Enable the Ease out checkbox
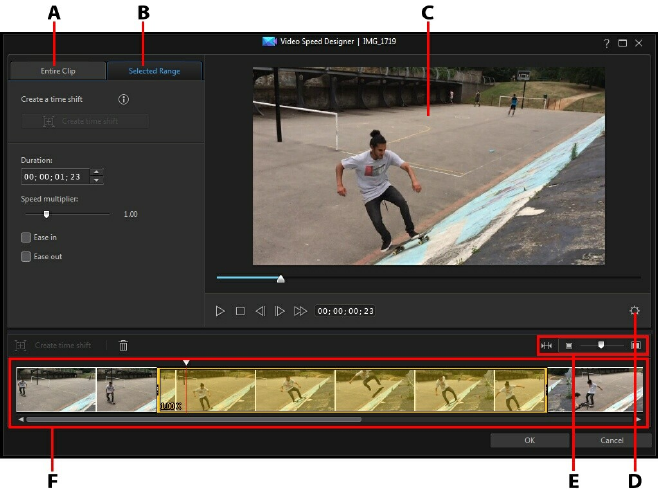Image resolution: width=658 pixels, height=491 pixels. pyautogui.click(x=25, y=256)
